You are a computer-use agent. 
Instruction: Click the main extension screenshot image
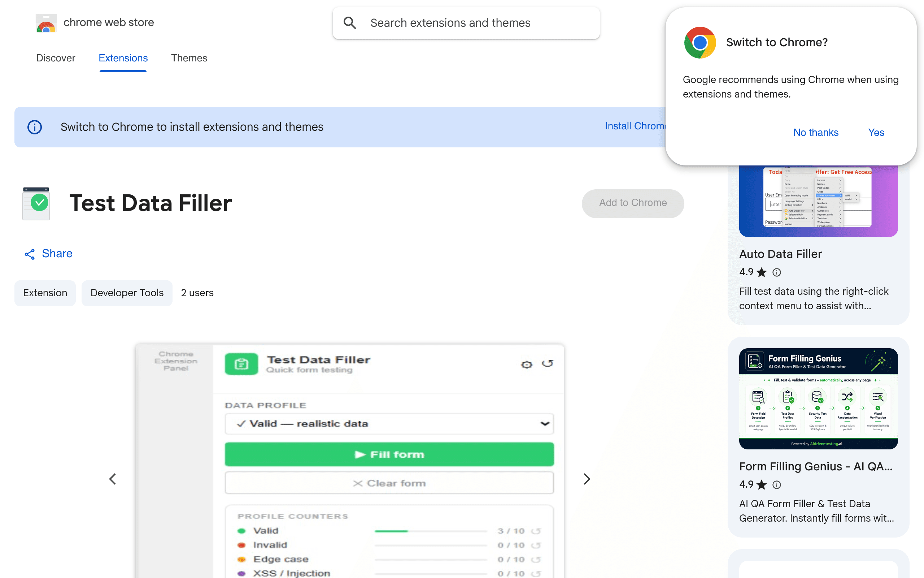(349, 461)
